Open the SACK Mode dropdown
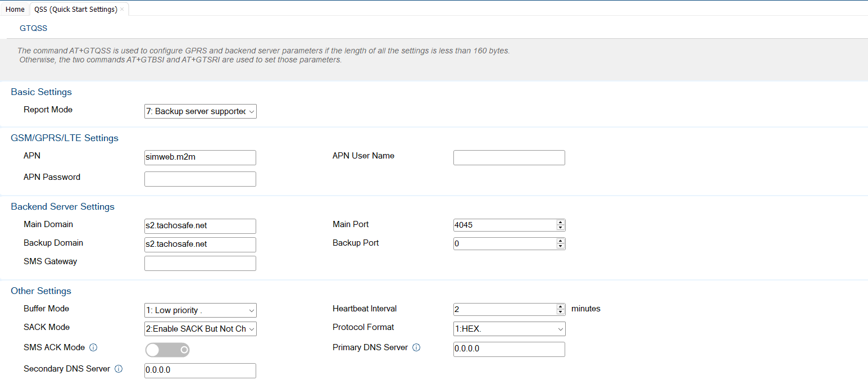This screenshot has width=868, height=380. (201, 329)
